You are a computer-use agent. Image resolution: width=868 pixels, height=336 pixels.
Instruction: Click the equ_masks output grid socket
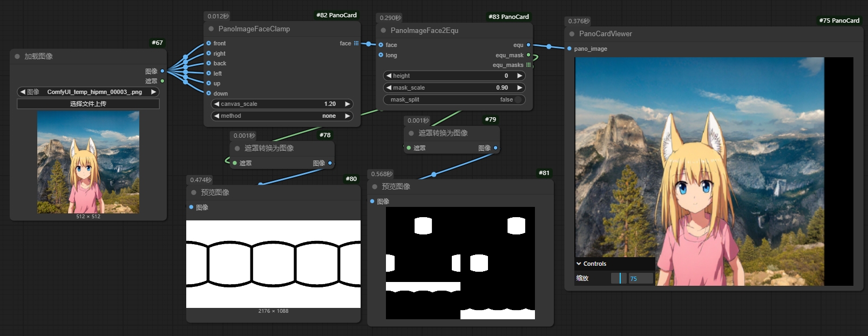pyautogui.click(x=528, y=65)
